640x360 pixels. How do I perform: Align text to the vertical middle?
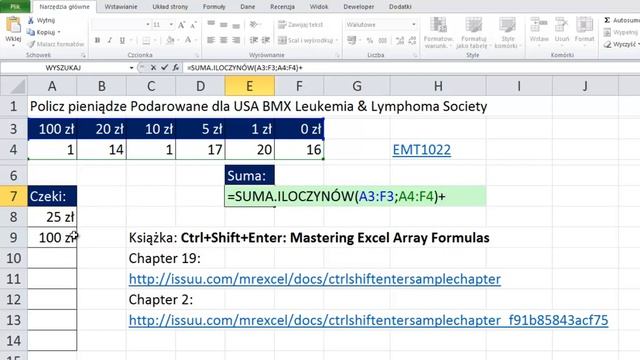(x=224, y=24)
